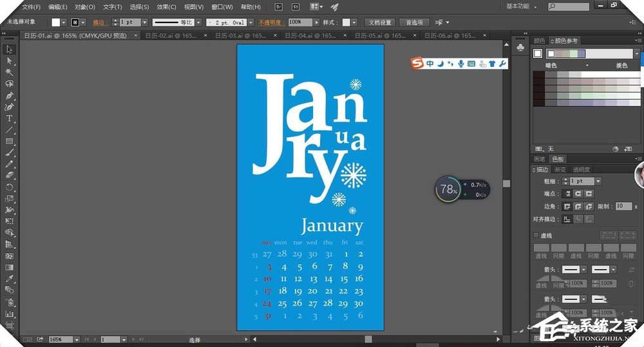Viewport: 644px width, 347px height.
Task: Choose the bevel join corner option
Action: (x=589, y=207)
